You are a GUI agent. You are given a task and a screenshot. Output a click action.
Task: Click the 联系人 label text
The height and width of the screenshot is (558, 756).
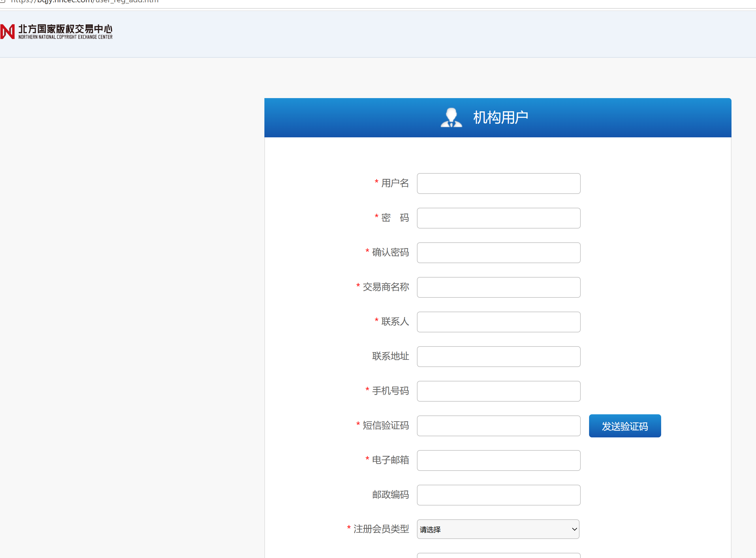tap(395, 322)
